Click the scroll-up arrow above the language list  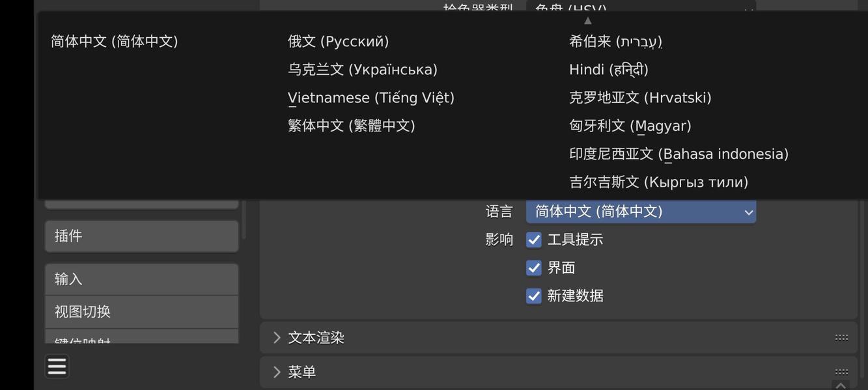[587, 20]
